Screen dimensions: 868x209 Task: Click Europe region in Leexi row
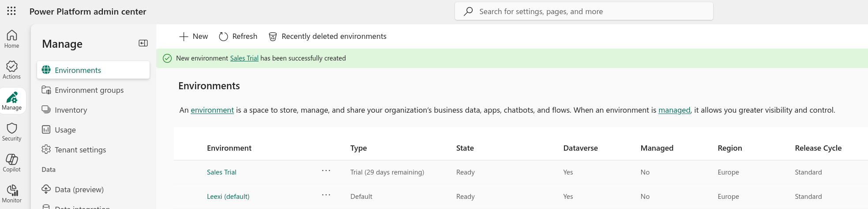728,197
